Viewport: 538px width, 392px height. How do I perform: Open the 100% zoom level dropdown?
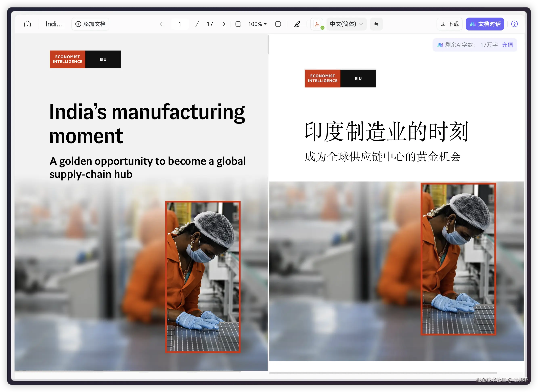tap(257, 24)
